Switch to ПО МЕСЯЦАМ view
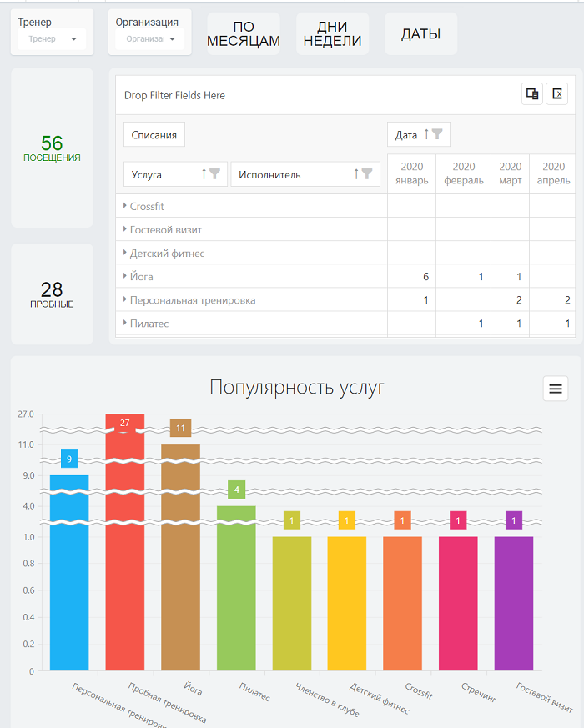584x728 pixels. (x=244, y=34)
